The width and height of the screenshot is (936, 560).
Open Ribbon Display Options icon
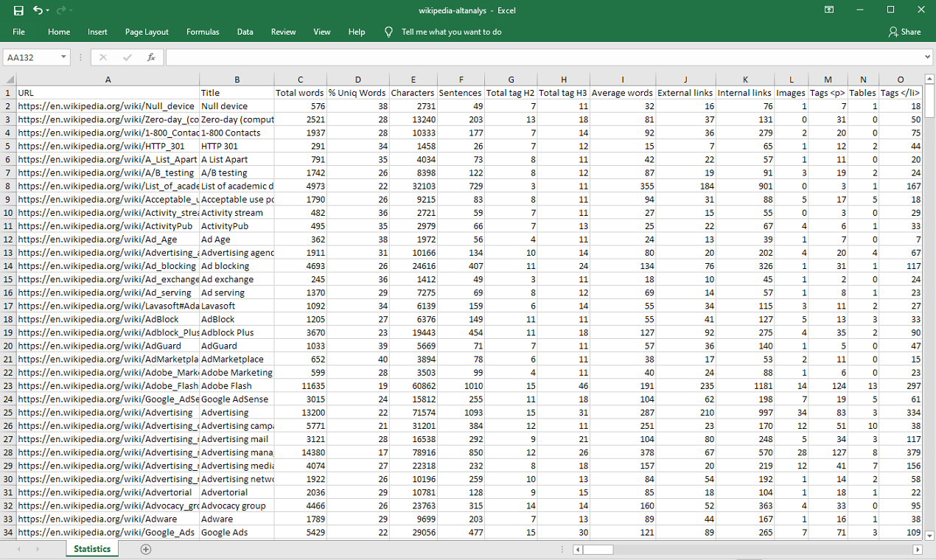(x=829, y=10)
